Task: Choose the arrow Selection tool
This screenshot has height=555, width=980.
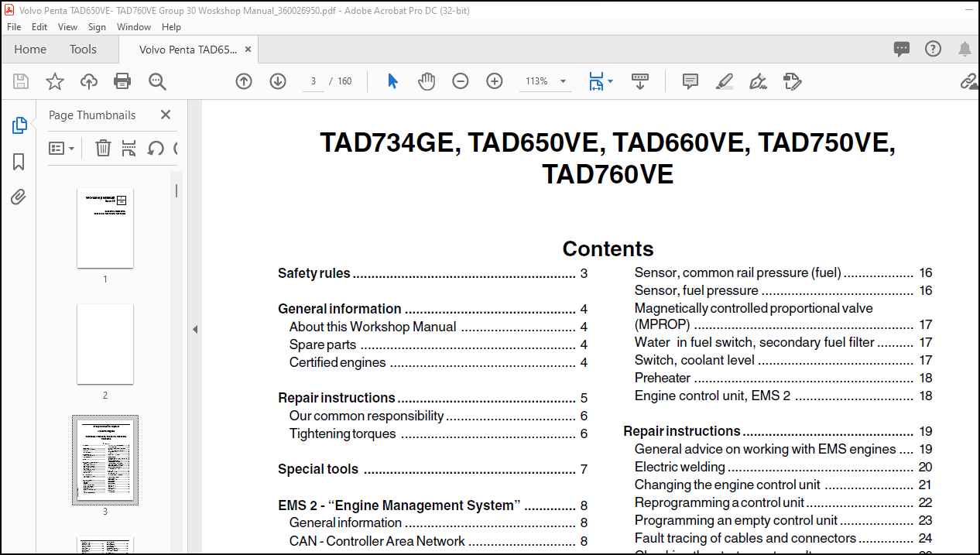Action: [x=392, y=81]
